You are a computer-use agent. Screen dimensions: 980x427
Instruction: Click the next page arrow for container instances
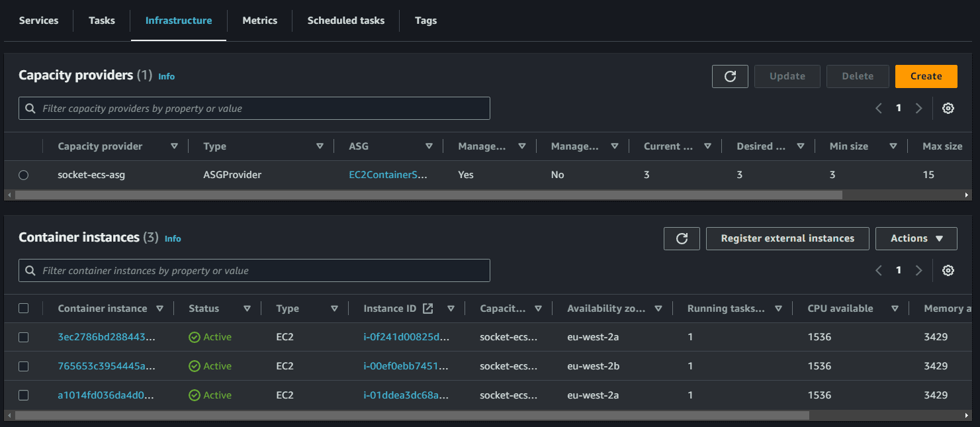click(918, 270)
